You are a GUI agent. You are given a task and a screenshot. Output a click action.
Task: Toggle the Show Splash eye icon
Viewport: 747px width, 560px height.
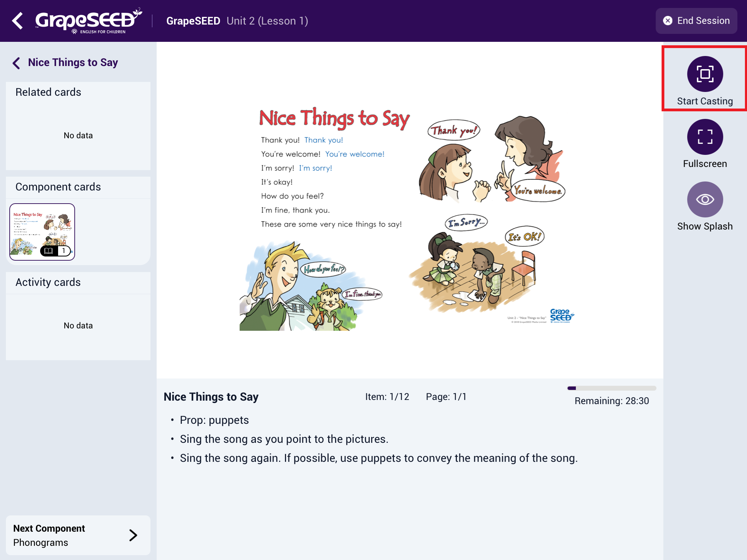(x=705, y=199)
